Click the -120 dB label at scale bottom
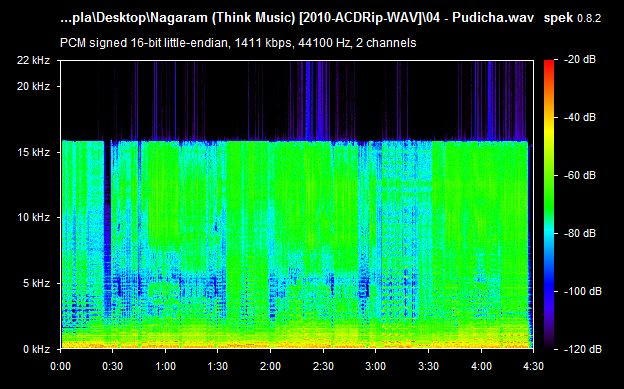This screenshot has height=389, width=624. tap(583, 349)
